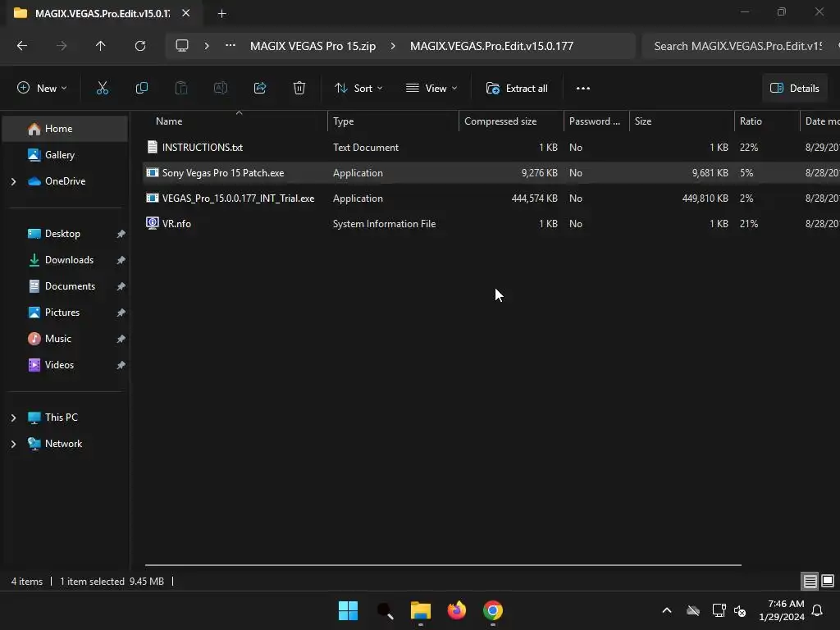Sort by Type column header

393,121
